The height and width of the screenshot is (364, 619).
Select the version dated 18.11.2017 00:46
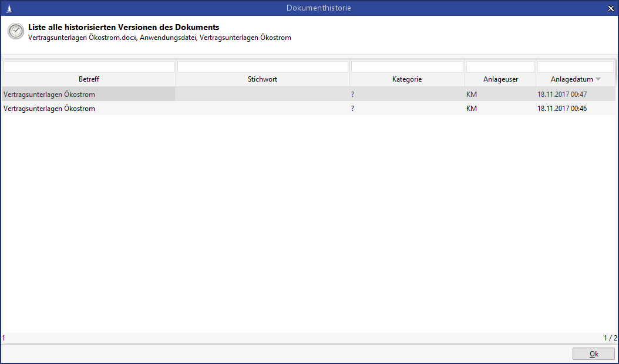tap(562, 109)
